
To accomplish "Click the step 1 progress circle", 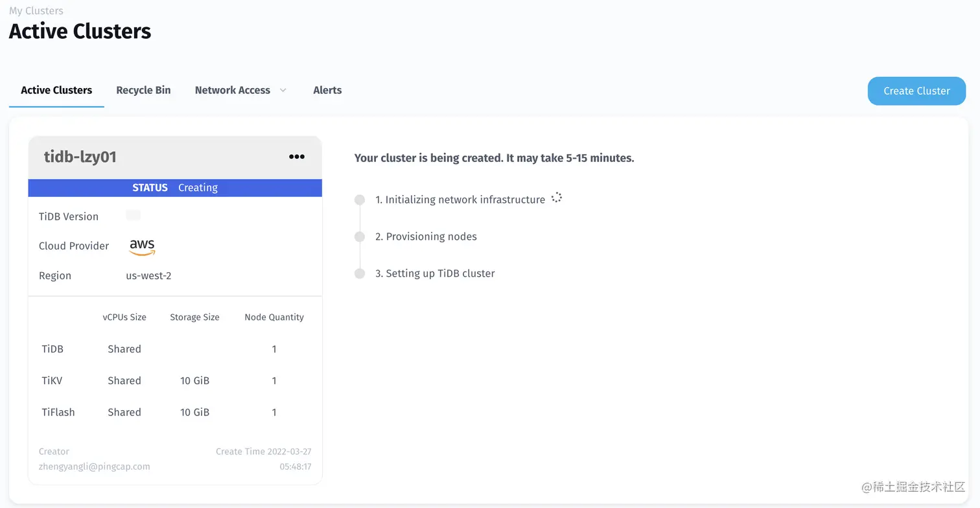I will [360, 200].
